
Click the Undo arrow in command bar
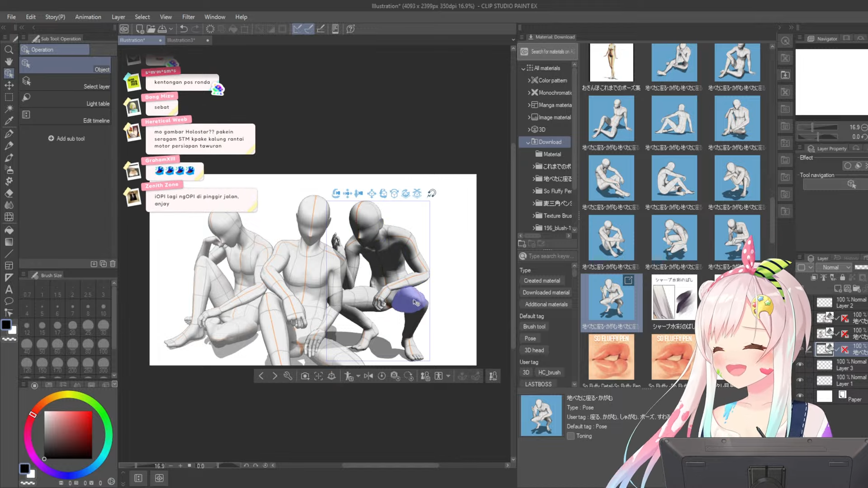184,29
